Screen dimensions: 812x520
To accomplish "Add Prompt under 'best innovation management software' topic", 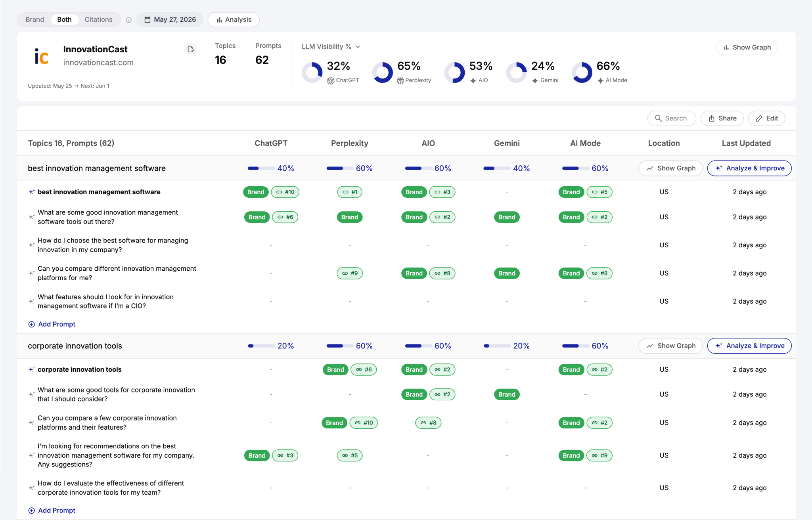I will click(x=52, y=324).
